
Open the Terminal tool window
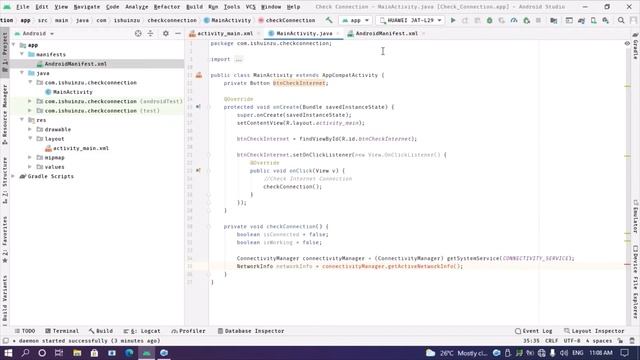tap(62, 331)
